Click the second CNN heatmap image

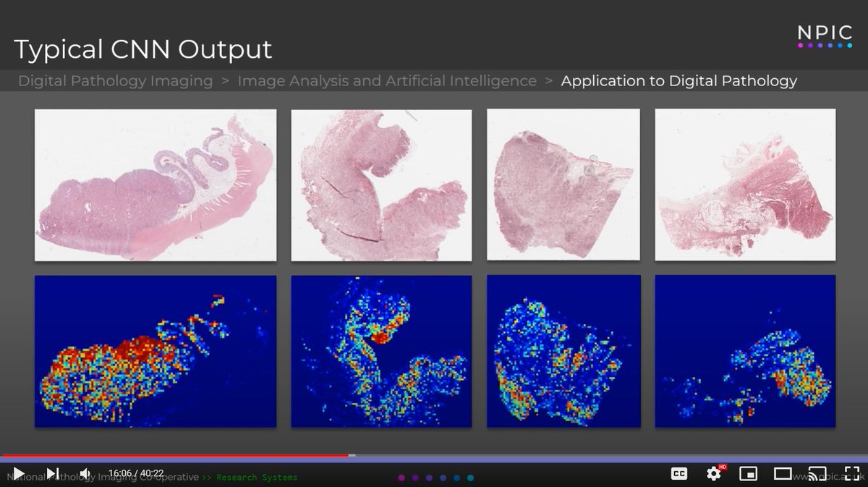click(x=381, y=351)
